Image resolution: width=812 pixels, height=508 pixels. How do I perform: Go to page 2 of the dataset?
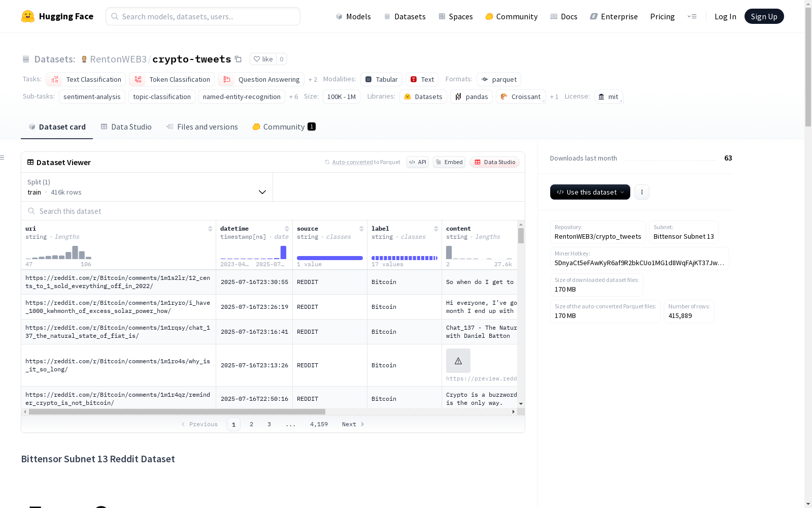pos(251,424)
